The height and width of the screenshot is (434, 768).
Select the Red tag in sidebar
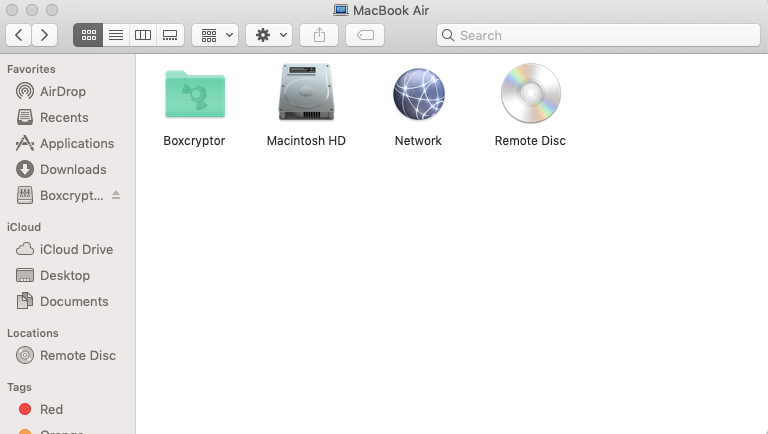tap(68, 410)
